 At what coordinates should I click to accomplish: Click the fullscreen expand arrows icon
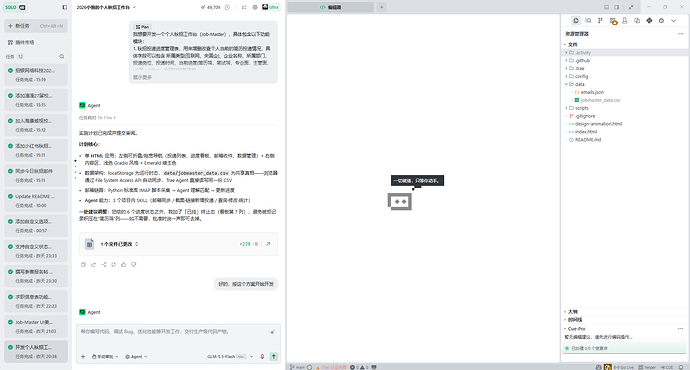(x=631, y=7)
